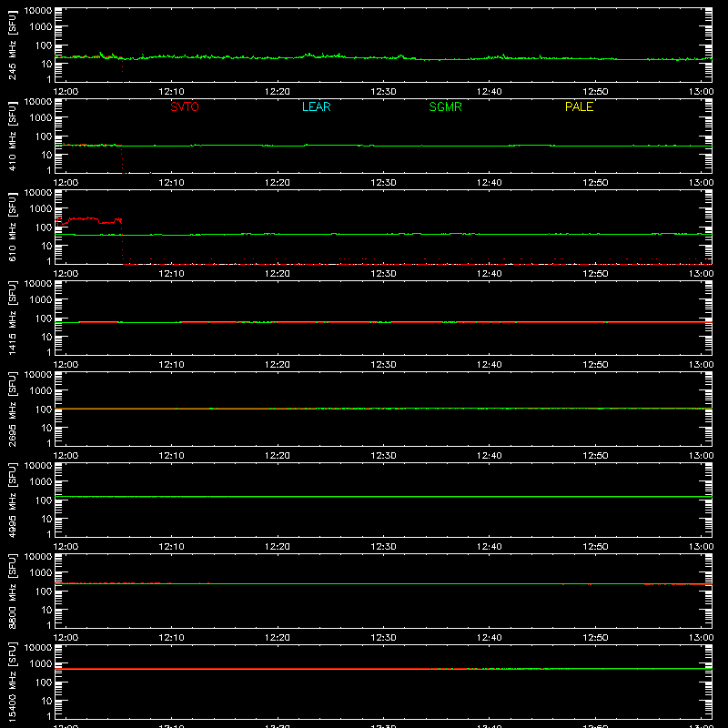Click the 12:20 tick label under the 8800 MHz plot
Viewport: 728px width, 728px height.
[x=278, y=638]
